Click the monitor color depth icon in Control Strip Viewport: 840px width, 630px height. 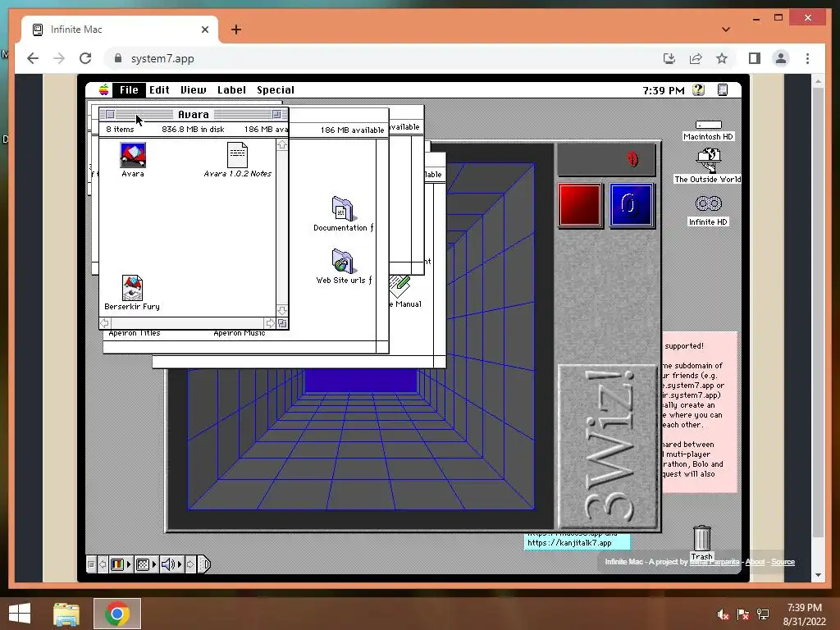pos(116,564)
